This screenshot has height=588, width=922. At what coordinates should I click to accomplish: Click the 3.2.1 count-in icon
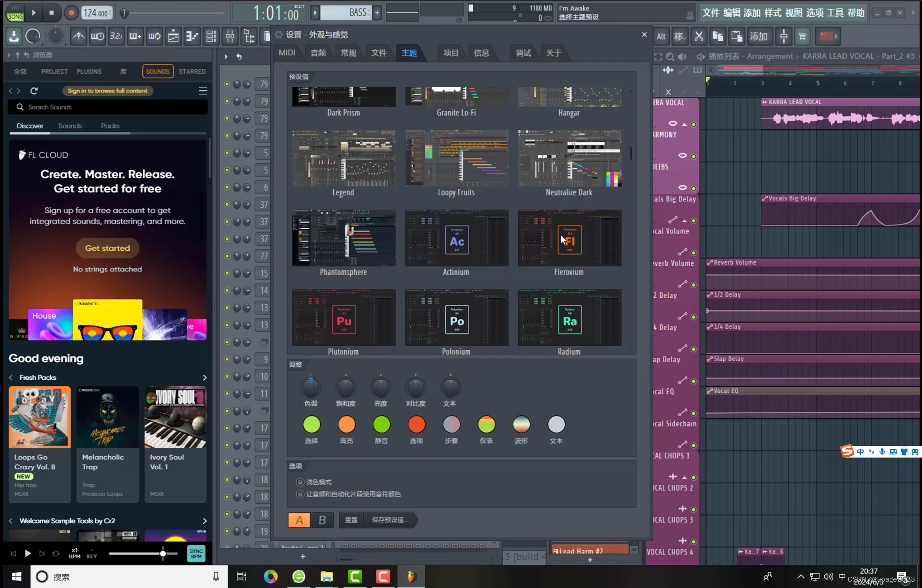[x=116, y=36]
